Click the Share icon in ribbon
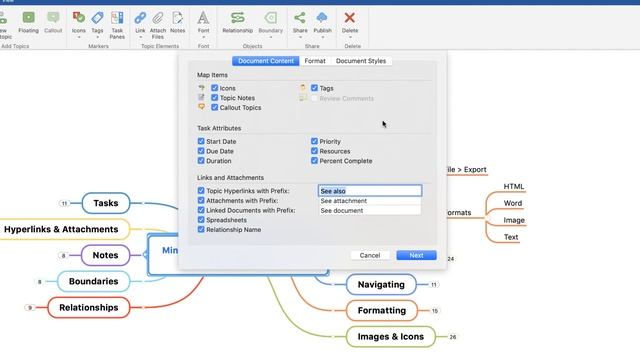This screenshot has height=360, width=640. 300,18
